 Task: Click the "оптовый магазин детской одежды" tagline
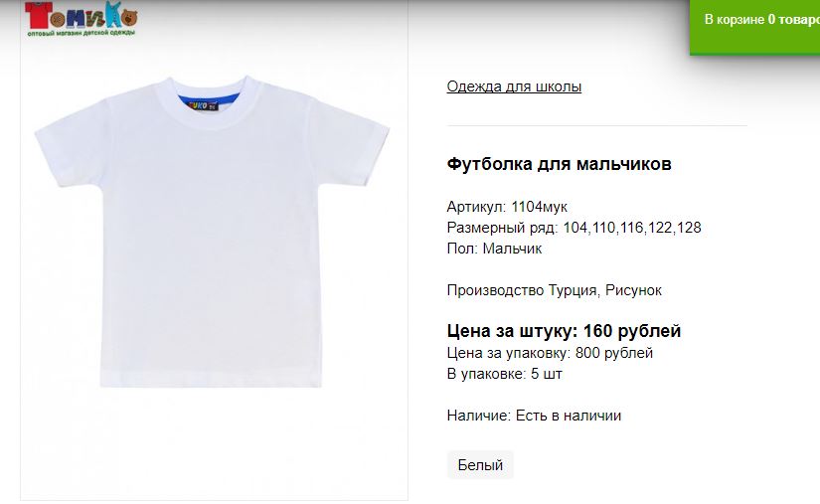[x=81, y=33]
